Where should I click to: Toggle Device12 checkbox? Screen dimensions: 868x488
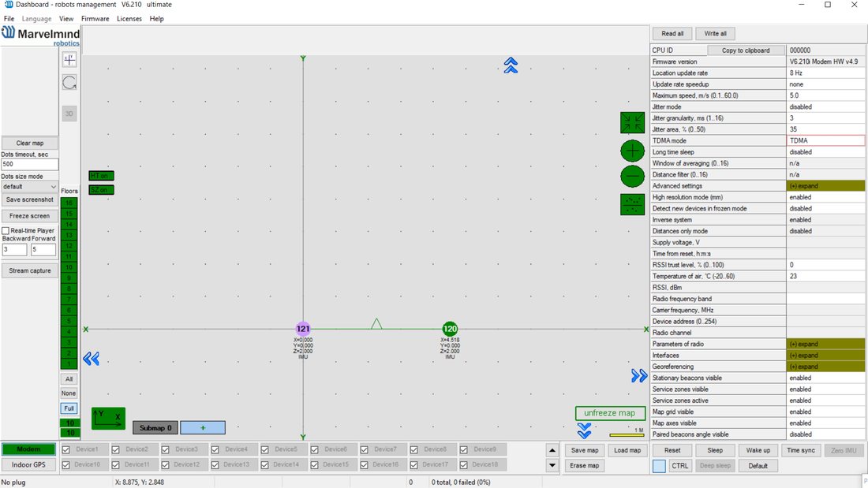click(166, 465)
